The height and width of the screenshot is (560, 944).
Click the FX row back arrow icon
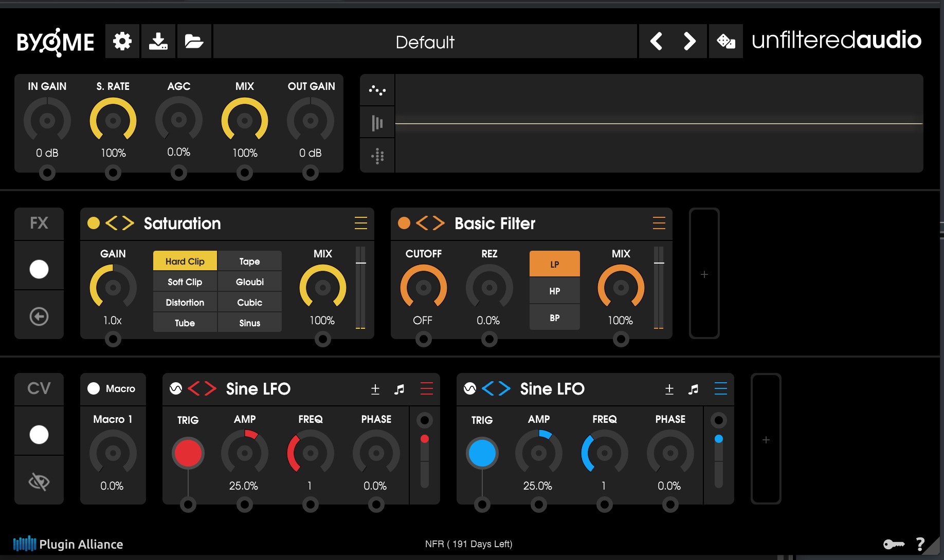(x=39, y=316)
